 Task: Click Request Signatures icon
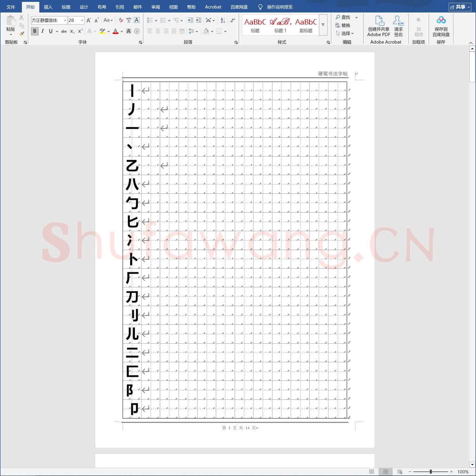pyautogui.click(x=398, y=26)
